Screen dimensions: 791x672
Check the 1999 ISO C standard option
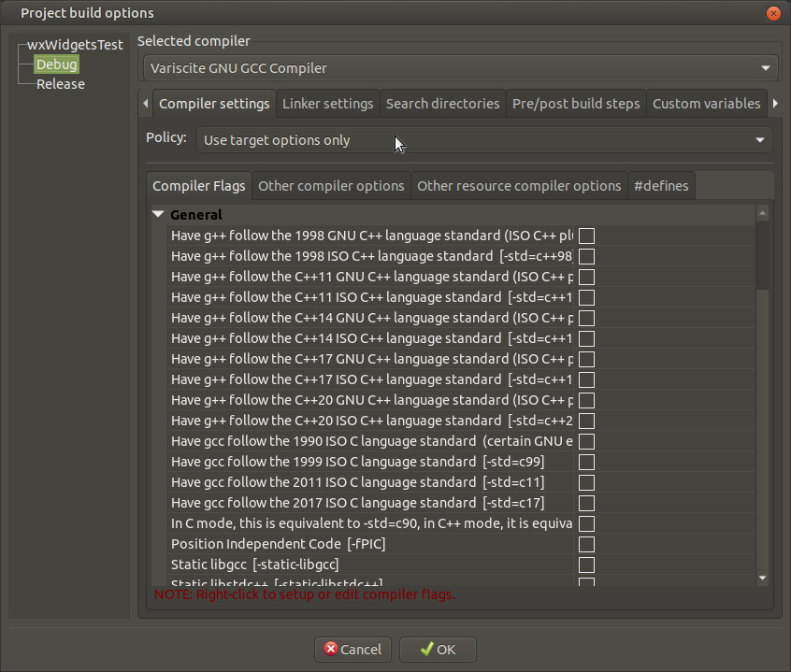pyautogui.click(x=586, y=462)
